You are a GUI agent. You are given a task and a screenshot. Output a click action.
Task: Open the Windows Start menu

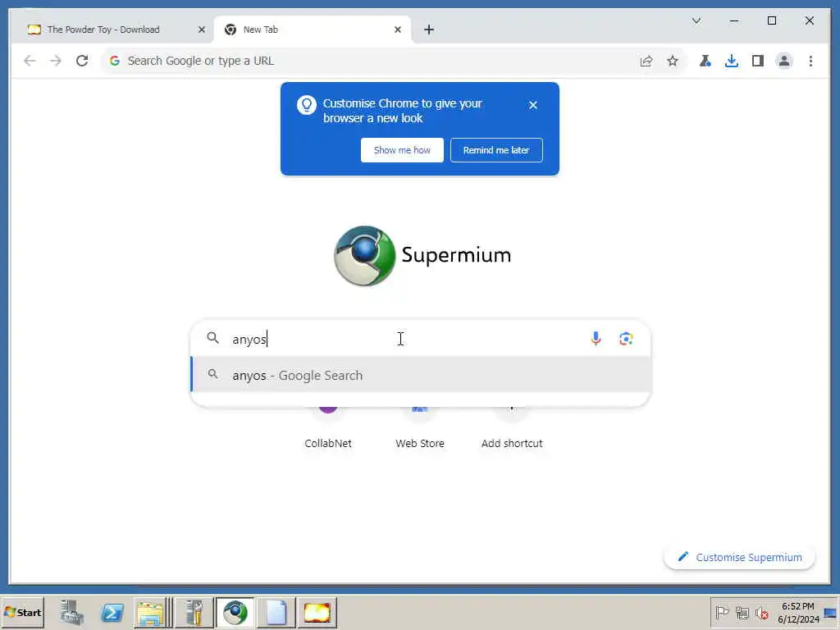[x=22, y=612]
